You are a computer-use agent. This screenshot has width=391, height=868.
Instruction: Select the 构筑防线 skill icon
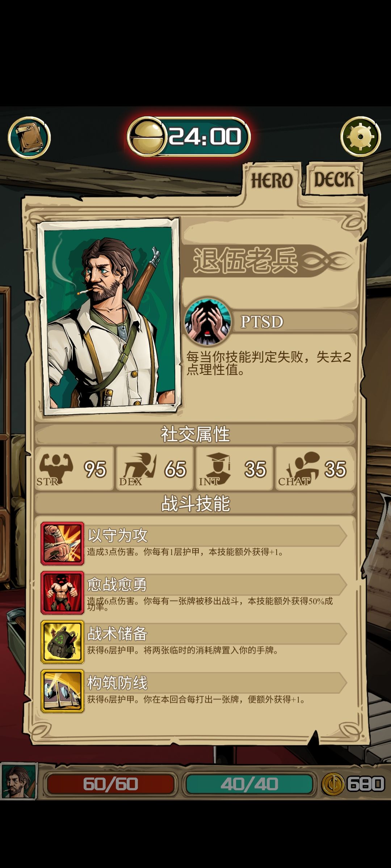tap(62, 691)
